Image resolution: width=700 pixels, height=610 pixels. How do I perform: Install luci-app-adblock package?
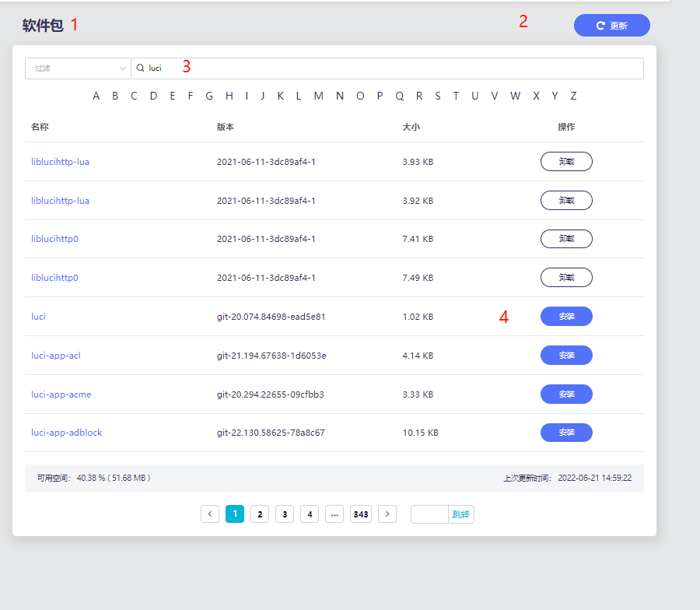566,433
